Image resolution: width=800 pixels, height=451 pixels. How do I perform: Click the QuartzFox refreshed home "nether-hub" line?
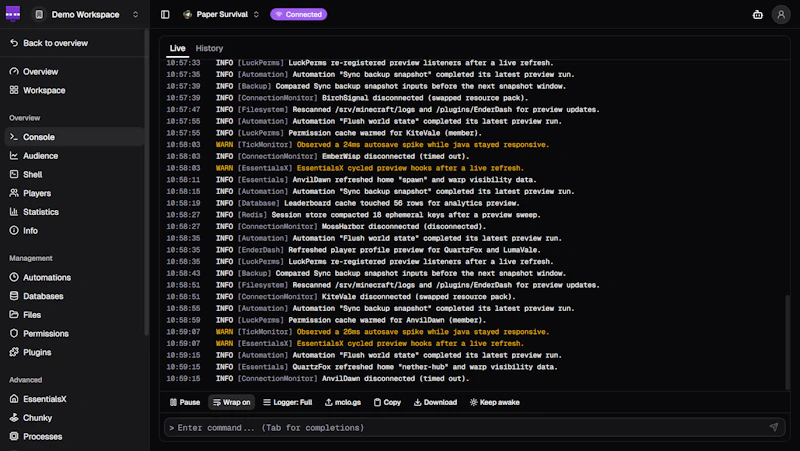(361, 367)
